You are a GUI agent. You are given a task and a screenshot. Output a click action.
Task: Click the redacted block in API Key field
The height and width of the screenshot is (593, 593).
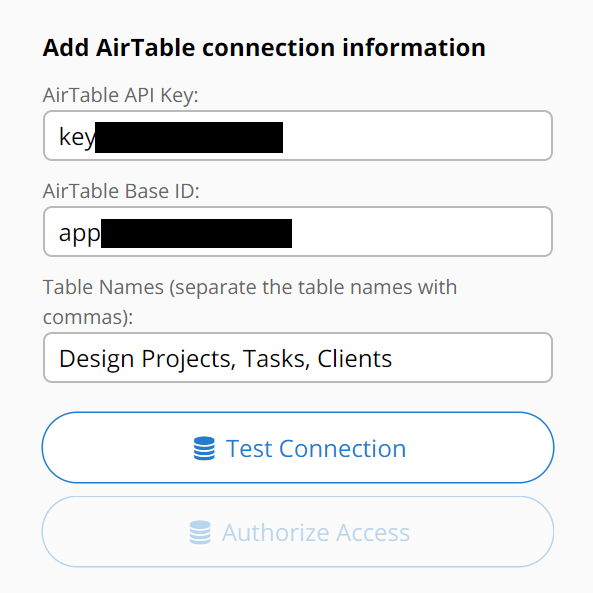pos(189,137)
